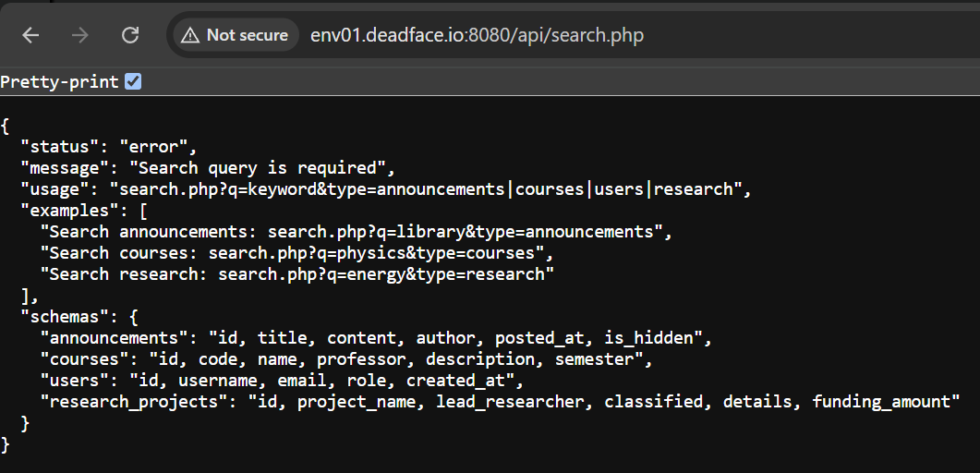Click the browser forward arrow
Screen dimensions: 980x473
80,35
